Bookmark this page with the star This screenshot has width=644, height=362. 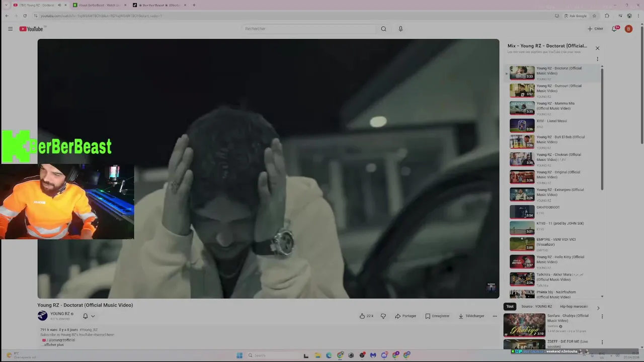594,16
